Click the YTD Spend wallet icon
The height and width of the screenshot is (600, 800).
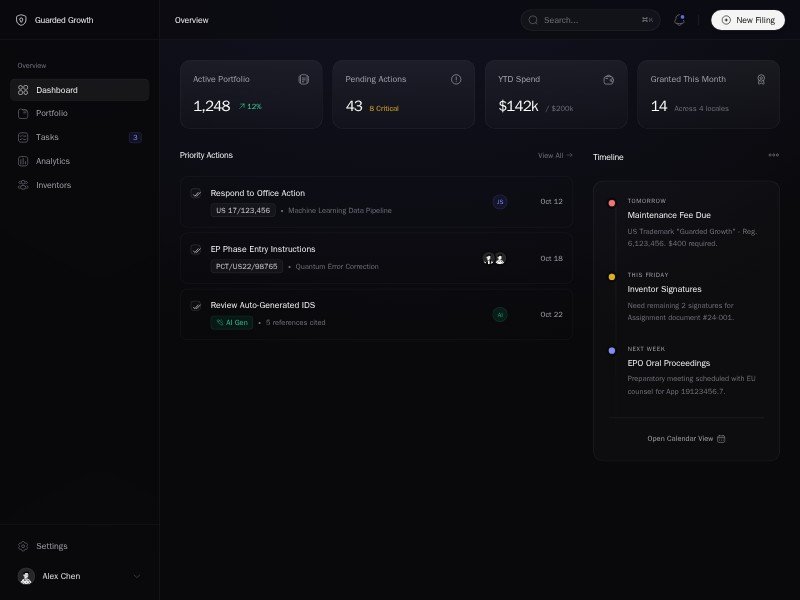pos(608,79)
